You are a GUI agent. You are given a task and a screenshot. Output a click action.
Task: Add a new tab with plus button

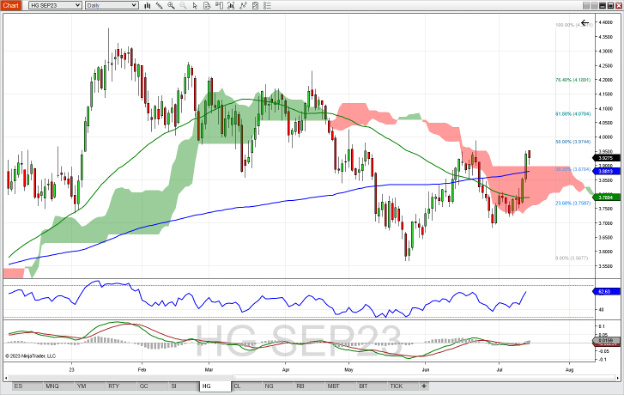424,386
